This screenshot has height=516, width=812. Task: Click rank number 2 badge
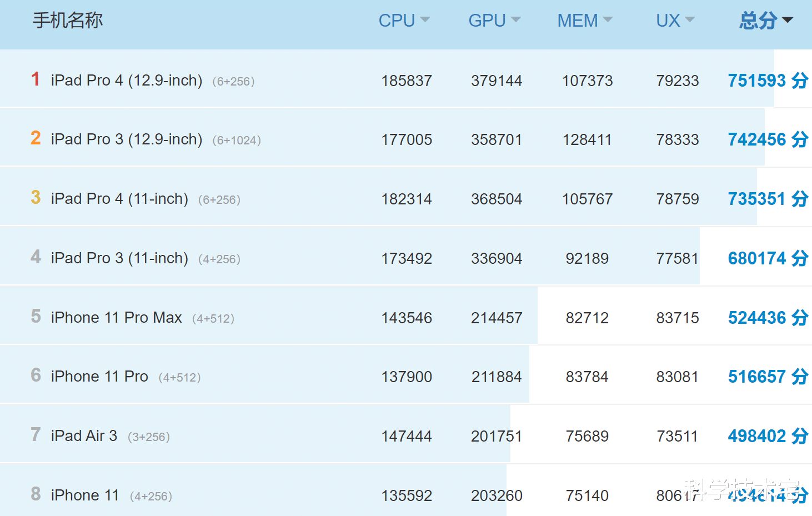click(x=36, y=138)
